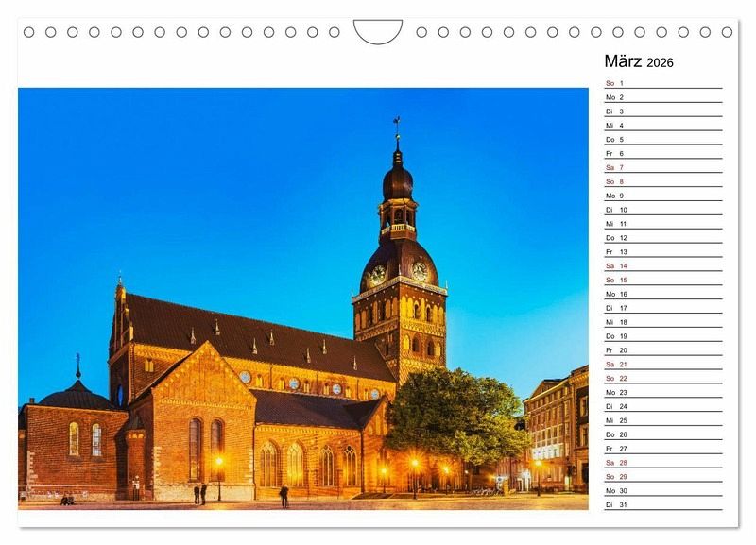Select day row So 8
756x545 pixels.
663,181
